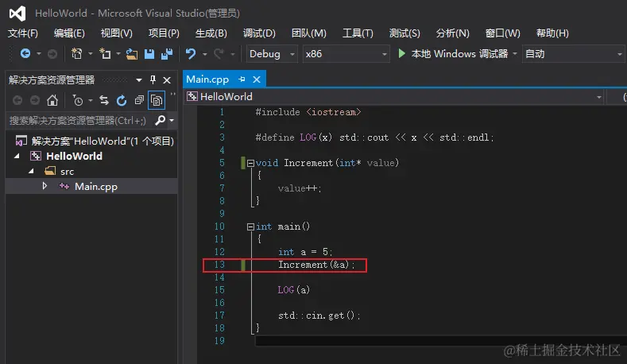This screenshot has height=364, width=627.
Task: Open the 调试(D) menu
Action: 259,33
